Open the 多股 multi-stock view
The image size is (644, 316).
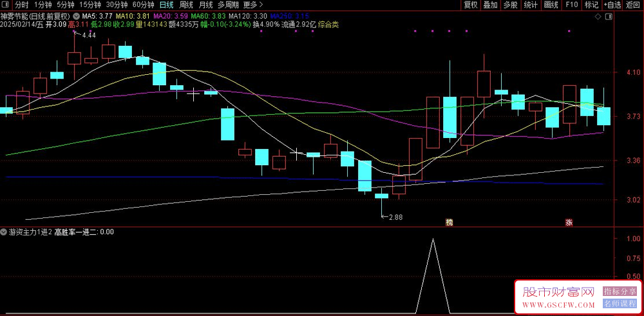[x=511, y=5]
